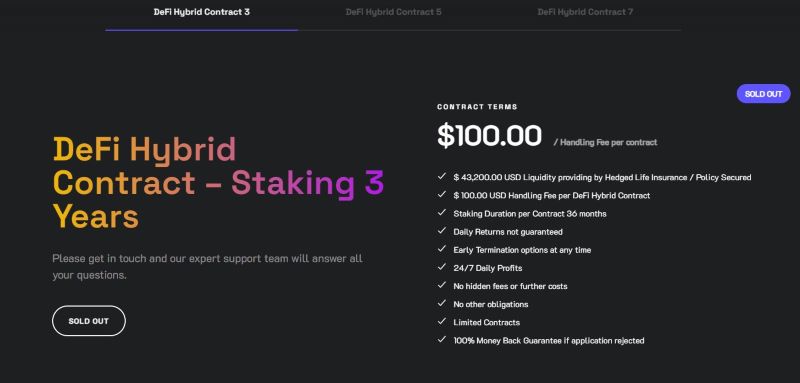
Task: Click the outlined SOLD OUT button
Action: coord(89,321)
